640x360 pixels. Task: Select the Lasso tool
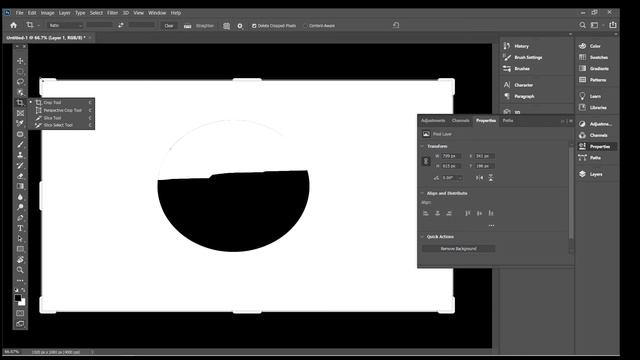(x=20, y=82)
